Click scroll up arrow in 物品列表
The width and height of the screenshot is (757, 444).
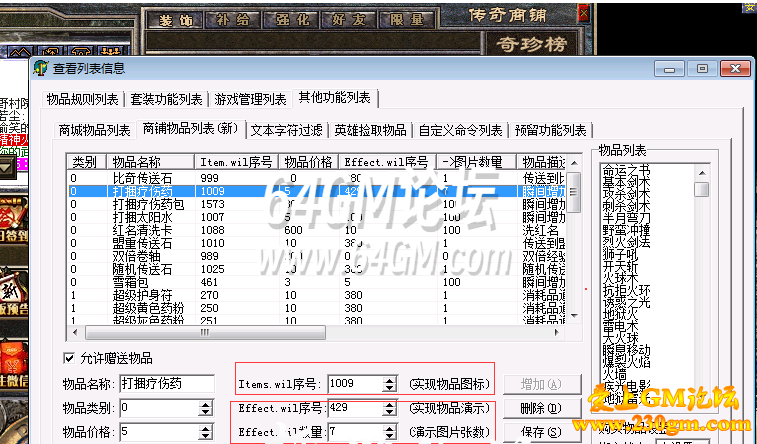[x=702, y=172]
